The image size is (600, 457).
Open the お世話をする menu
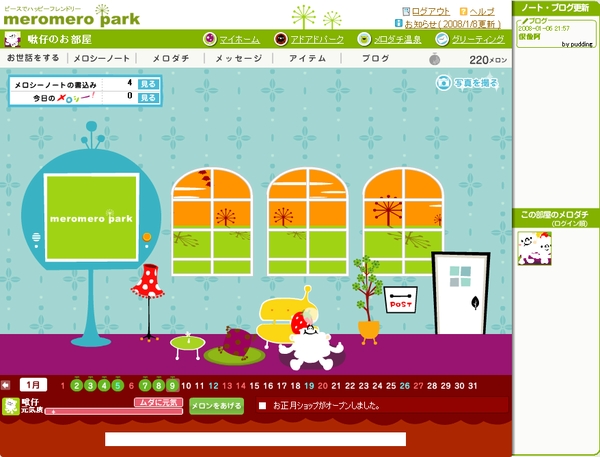(33, 58)
